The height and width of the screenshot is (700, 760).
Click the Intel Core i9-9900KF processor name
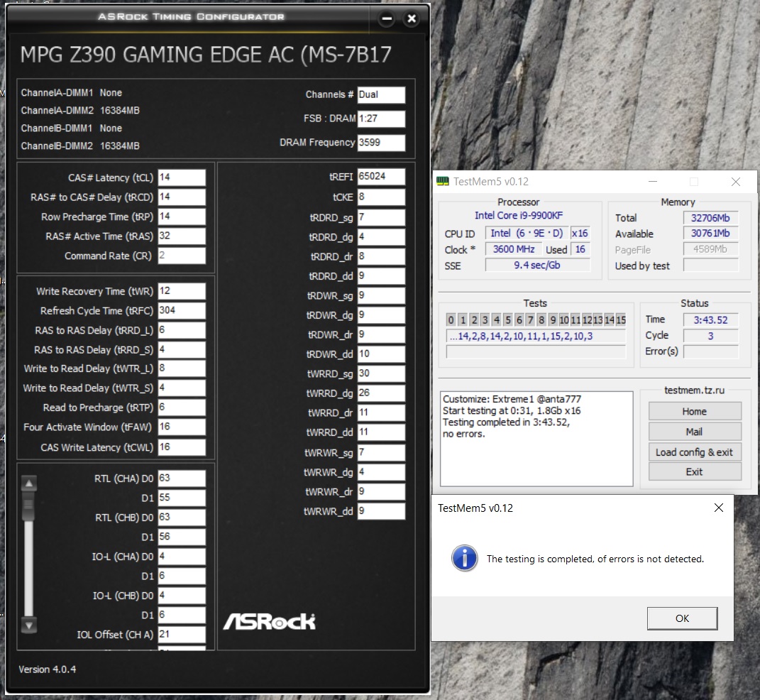[x=519, y=215]
